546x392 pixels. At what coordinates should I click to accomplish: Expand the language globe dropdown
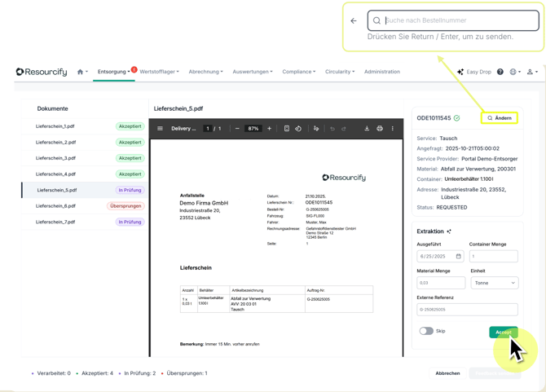click(x=514, y=72)
